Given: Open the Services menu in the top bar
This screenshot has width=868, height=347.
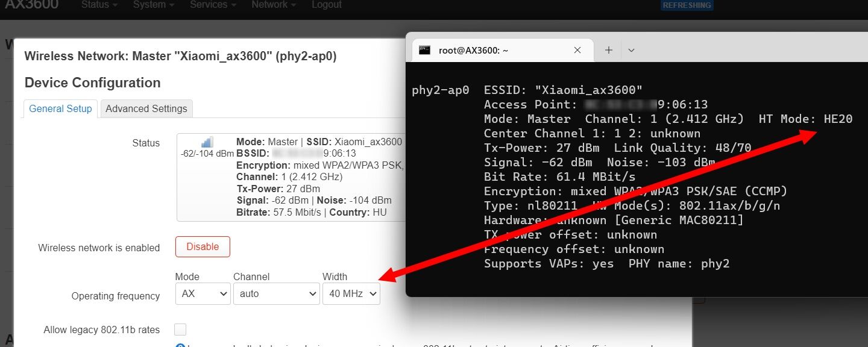Looking at the screenshot, I should [x=212, y=5].
